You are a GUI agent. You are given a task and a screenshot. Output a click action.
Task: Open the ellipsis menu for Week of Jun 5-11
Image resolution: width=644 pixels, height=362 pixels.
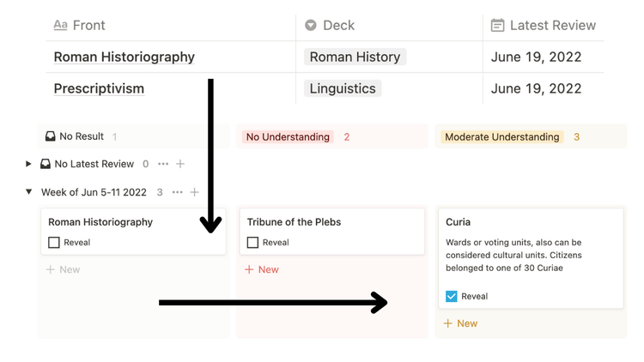click(x=177, y=192)
